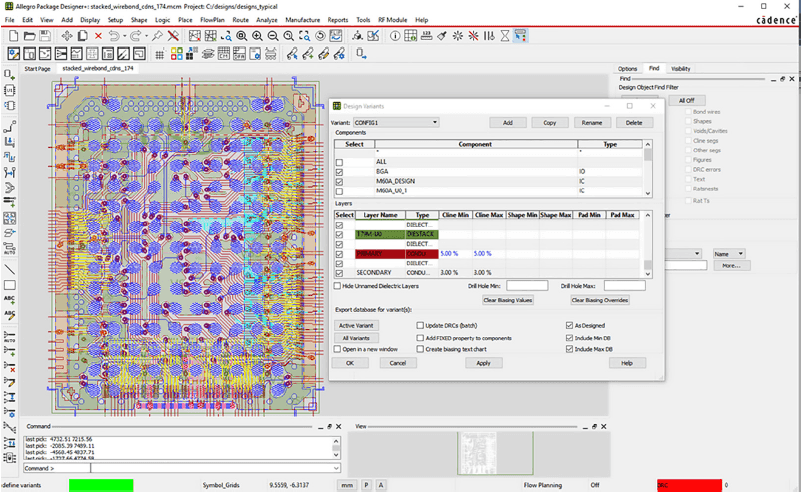Tick the ALL components checkbox

click(x=339, y=162)
